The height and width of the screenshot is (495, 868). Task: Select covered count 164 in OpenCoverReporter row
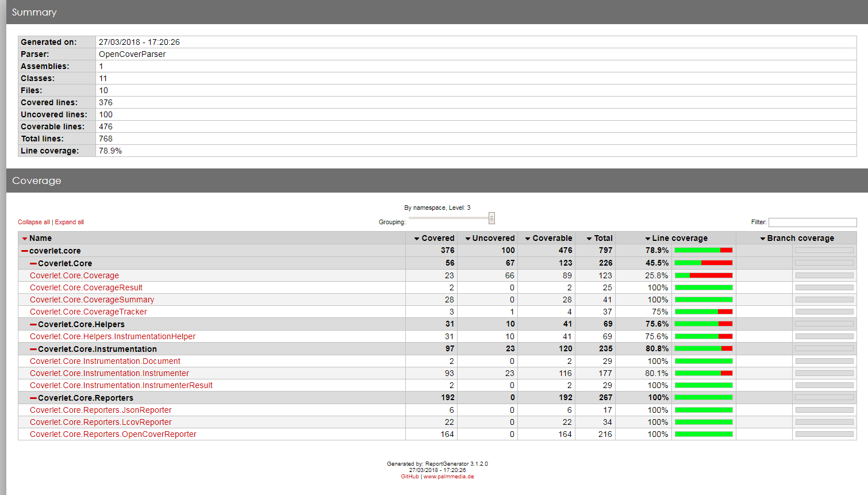click(x=447, y=434)
